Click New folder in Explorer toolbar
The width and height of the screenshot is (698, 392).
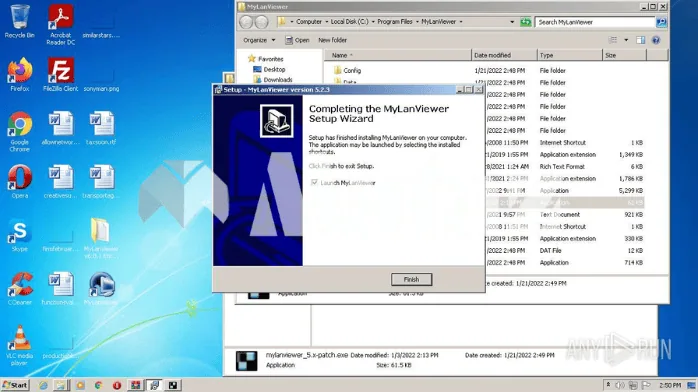[x=332, y=40]
